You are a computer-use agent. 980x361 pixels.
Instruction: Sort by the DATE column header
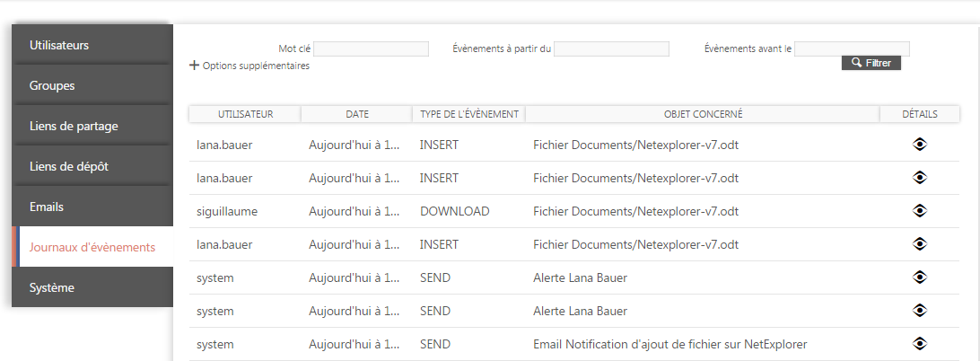[357, 114]
